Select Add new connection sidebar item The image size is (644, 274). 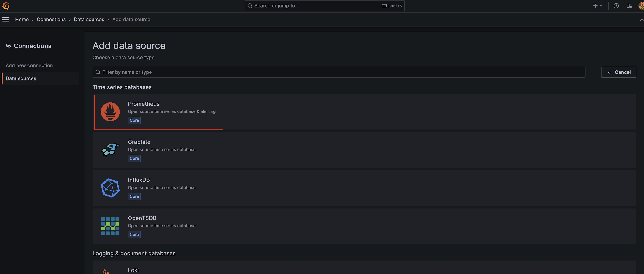pos(29,65)
